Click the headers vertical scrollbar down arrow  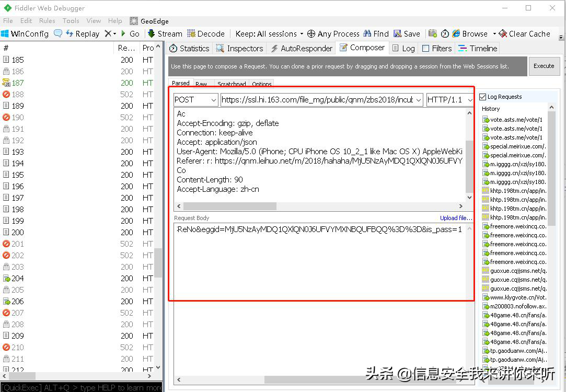(x=469, y=198)
